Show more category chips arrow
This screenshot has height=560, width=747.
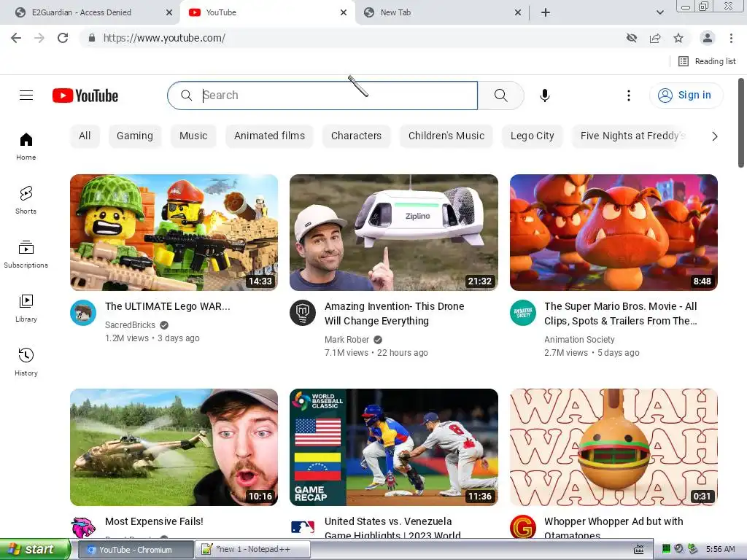pos(714,136)
